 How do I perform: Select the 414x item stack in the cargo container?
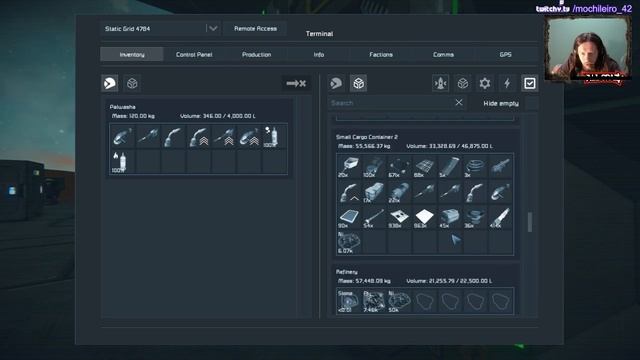click(500, 217)
